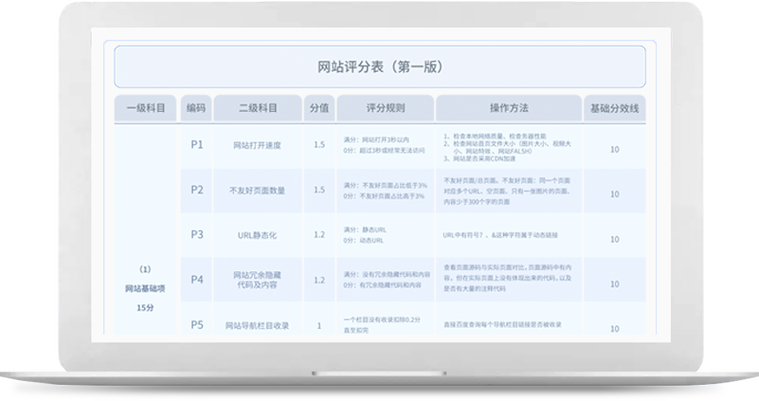
Task: Click the rule 满分：不友好页面占比低于3%
Action: pos(385,185)
